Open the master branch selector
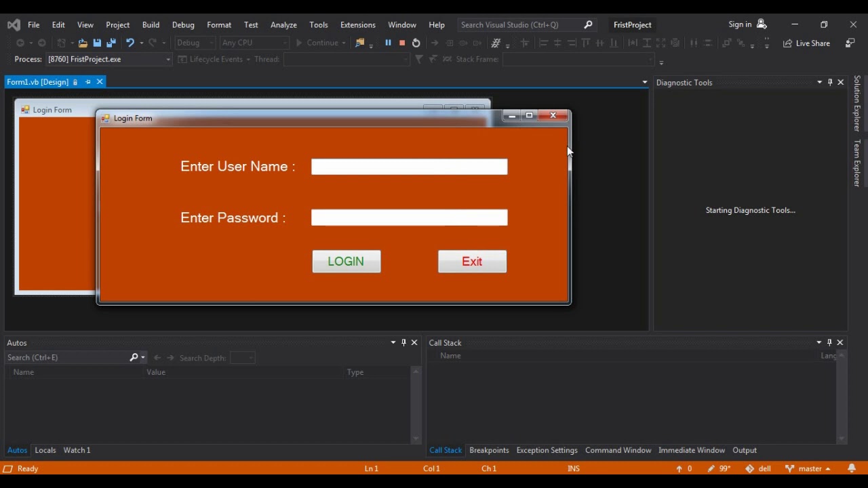The height and width of the screenshot is (488, 868). 808,468
